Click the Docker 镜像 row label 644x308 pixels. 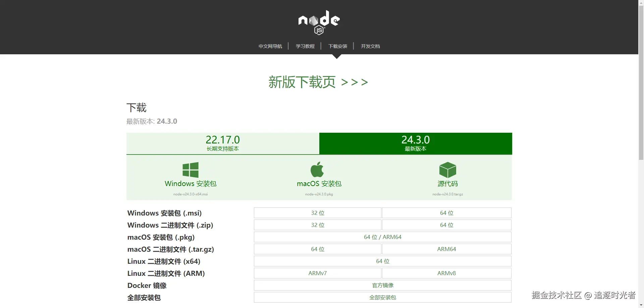pos(147,286)
